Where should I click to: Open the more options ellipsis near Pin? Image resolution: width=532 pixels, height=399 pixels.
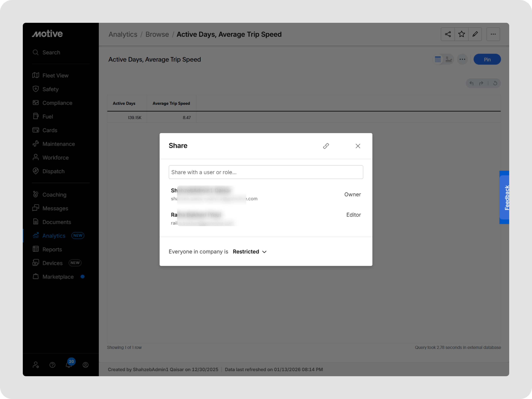pos(462,59)
